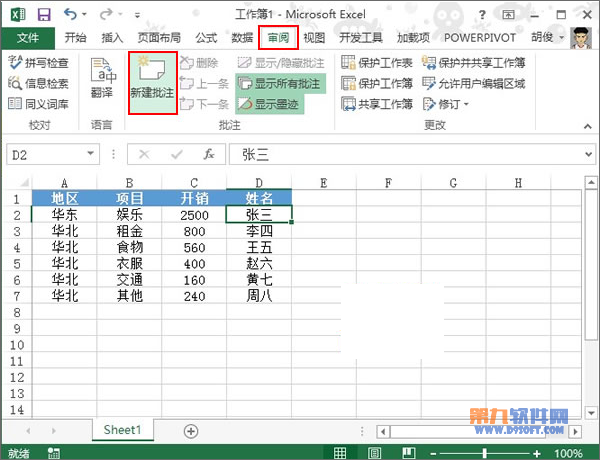Toggle 显示所有批注 show all comments
The height and width of the screenshot is (460, 600).
click(x=280, y=83)
